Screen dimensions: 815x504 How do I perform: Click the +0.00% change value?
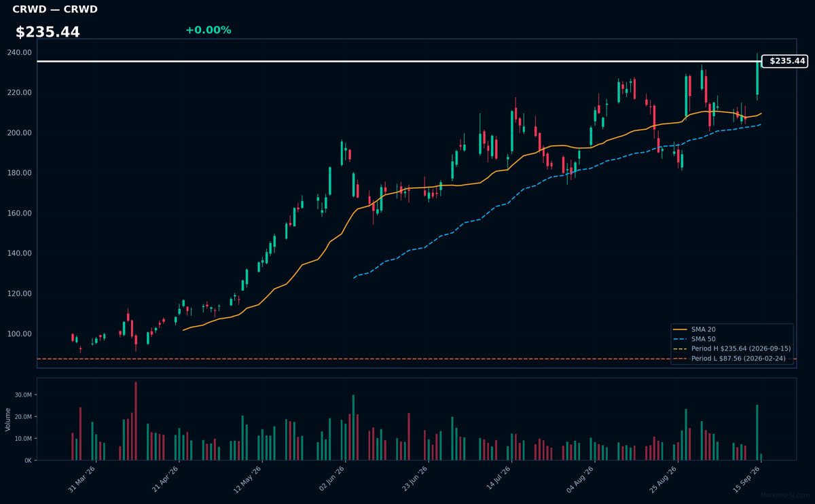coord(208,30)
